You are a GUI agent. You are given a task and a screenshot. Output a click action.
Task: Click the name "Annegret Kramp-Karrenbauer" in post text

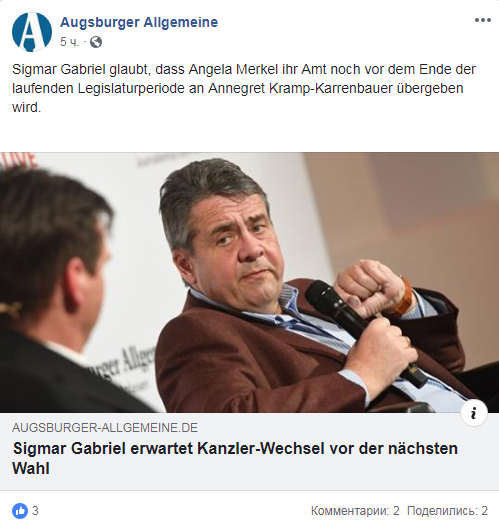click(300, 88)
